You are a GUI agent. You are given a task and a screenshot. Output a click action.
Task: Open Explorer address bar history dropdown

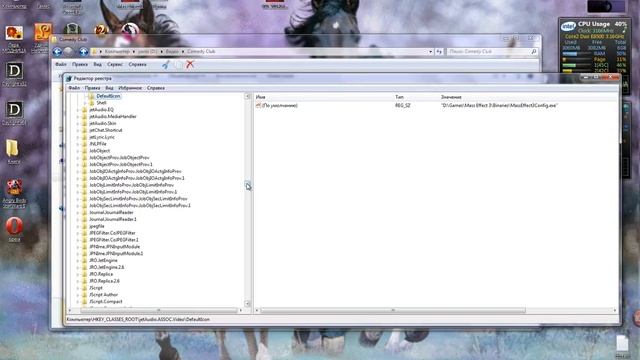point(430,52)
